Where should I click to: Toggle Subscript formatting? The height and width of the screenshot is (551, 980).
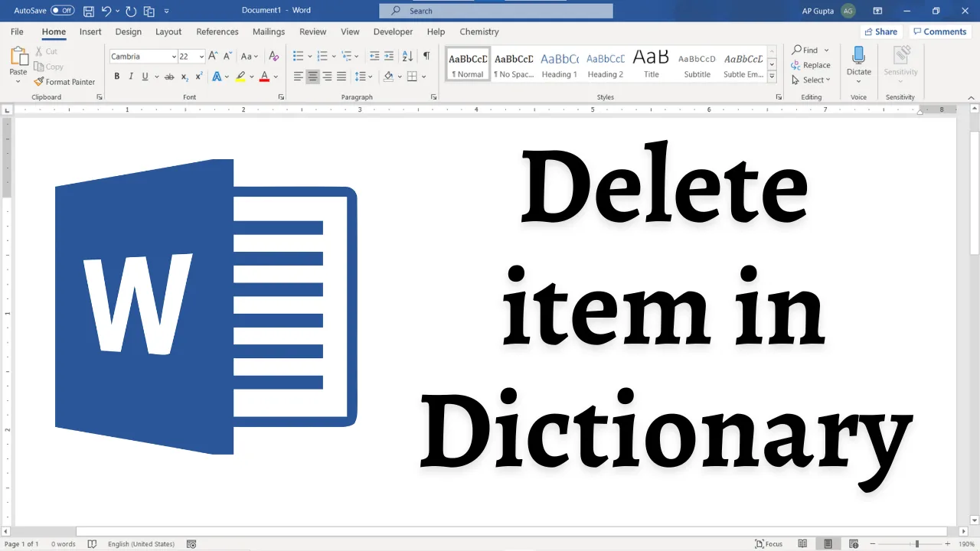point(185,77)
